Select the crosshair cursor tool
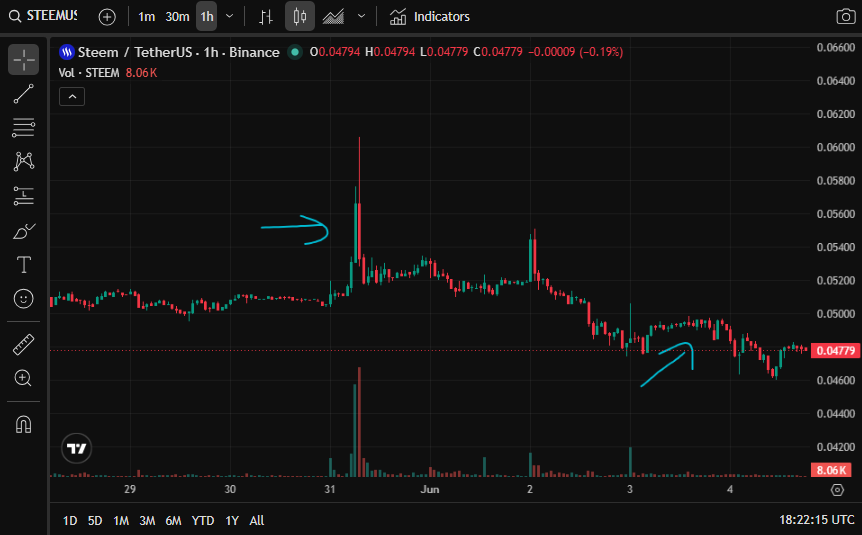This screenshot has height=535, width=862. [x=24, y=59]
